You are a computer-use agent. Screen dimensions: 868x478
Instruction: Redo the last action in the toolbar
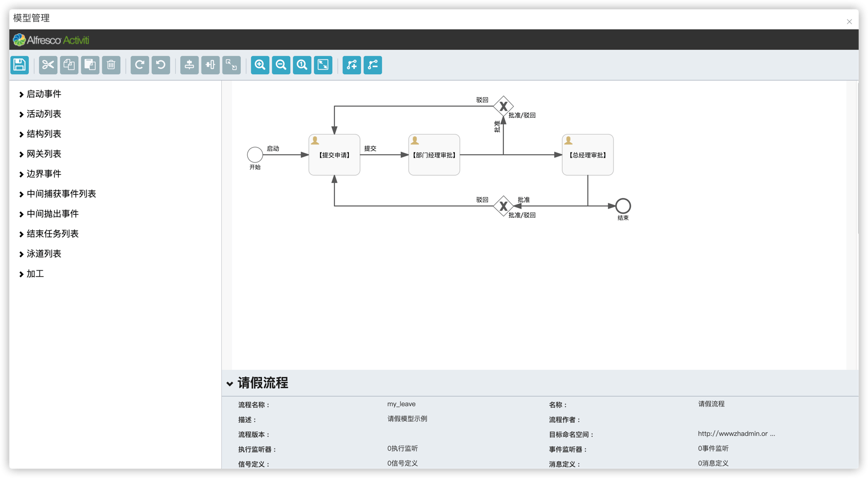140,65
